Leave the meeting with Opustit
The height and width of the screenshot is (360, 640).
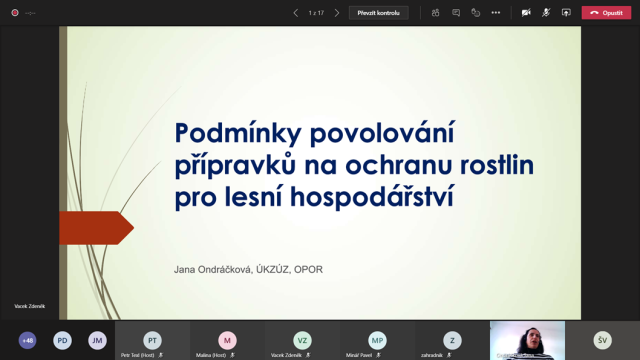606,13
